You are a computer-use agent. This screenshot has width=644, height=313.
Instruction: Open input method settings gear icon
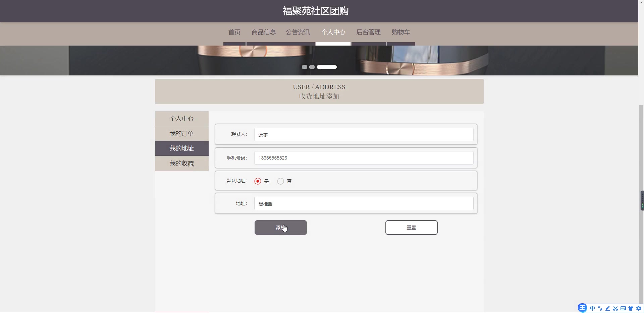tap(639, 308)
